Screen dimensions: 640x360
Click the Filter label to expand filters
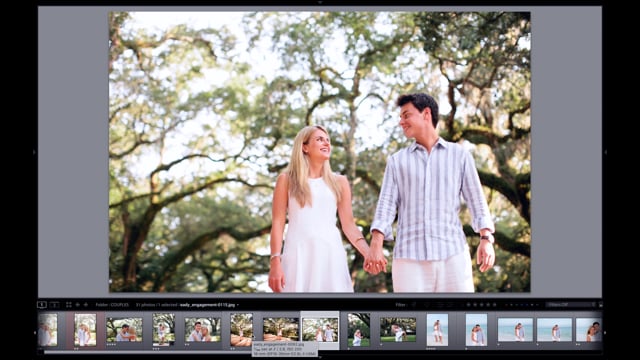[x=400, y=304]
